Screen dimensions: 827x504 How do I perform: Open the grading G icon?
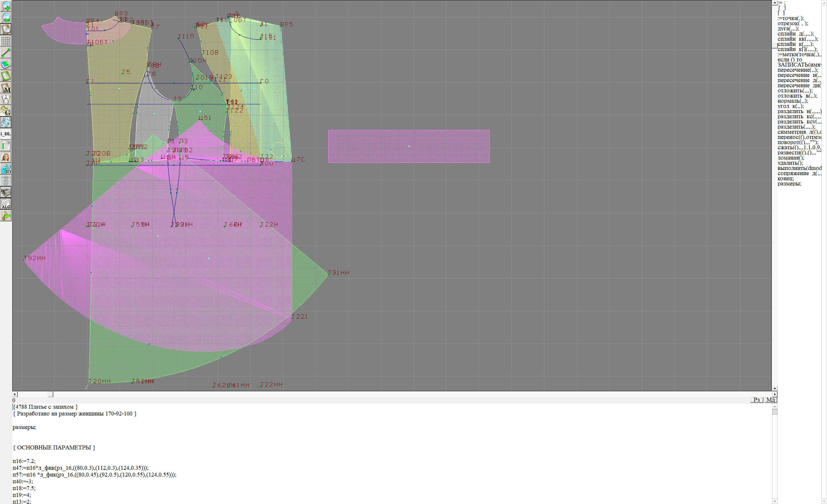(x=6, y=111)
